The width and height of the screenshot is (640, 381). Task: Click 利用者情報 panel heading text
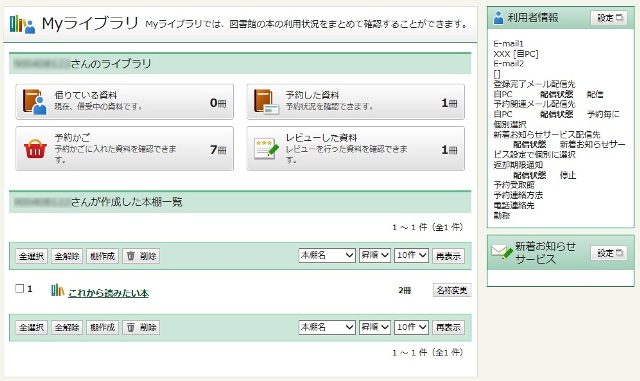pyautogui.click(x=533, y=18)
